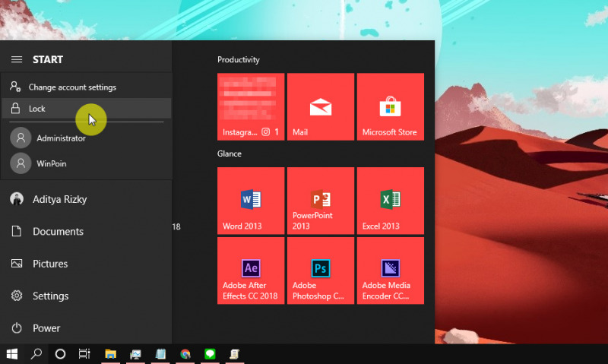Click the Aditya Rizky user profile

click(86, 199)
